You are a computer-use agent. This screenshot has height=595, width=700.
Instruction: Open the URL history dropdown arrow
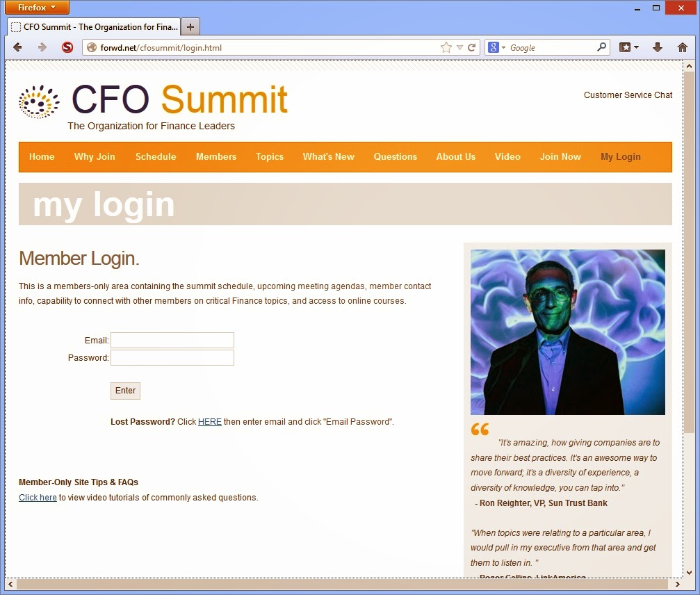click(459, 47)
